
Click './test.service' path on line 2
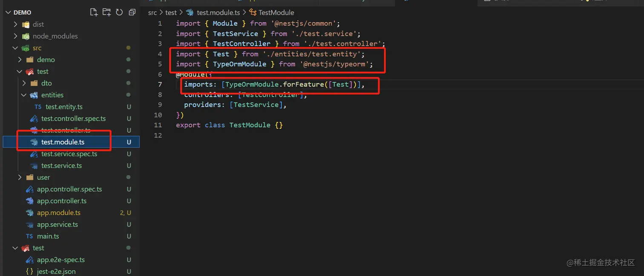tap(324, 34)
